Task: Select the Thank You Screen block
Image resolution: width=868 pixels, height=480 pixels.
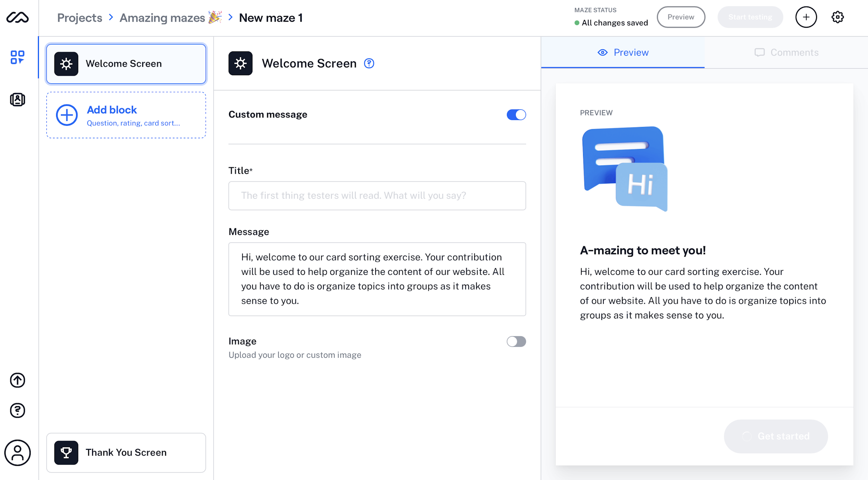Action: tap(126, 452)
